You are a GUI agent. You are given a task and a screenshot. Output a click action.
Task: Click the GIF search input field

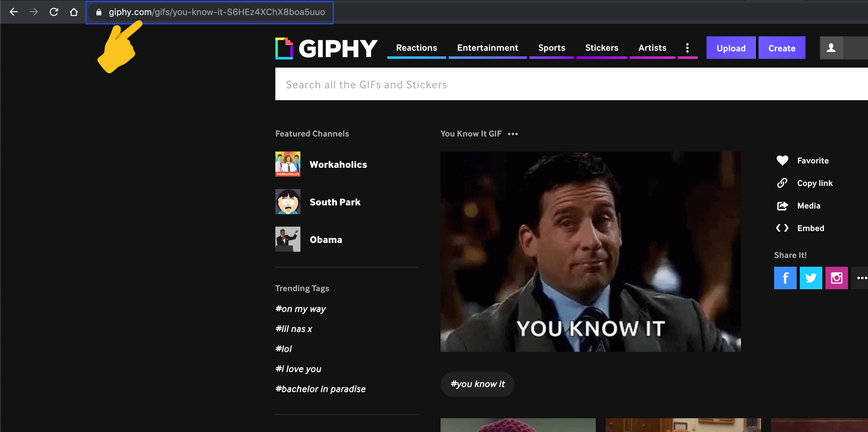point(472,84)
